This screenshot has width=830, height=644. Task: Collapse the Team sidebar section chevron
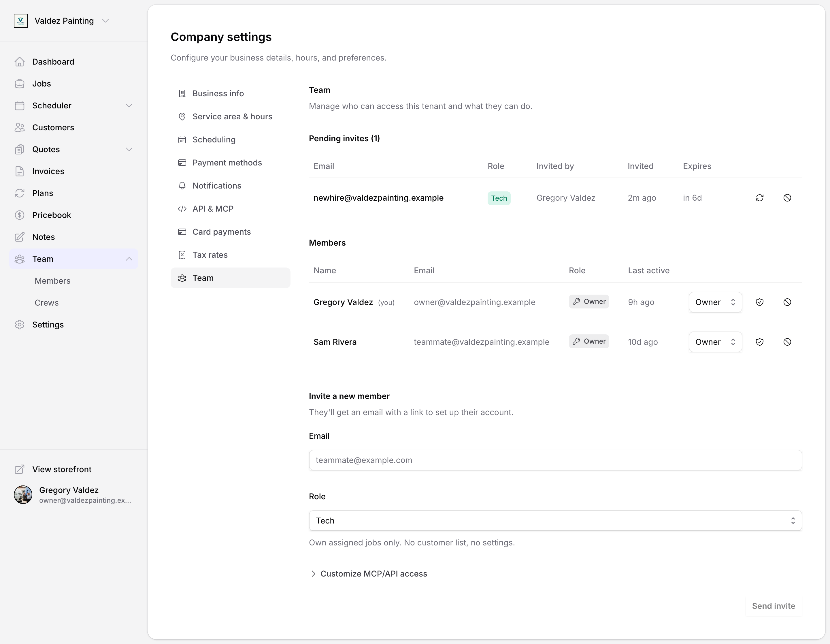point(129,259)
